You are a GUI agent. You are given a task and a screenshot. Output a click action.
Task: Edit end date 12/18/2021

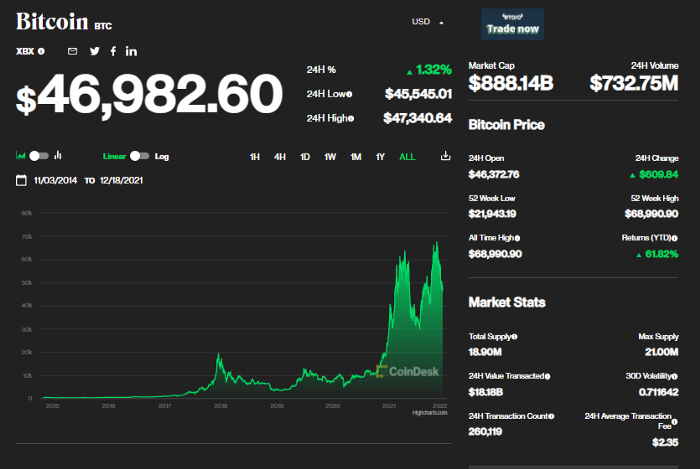(x=121, y=180)
